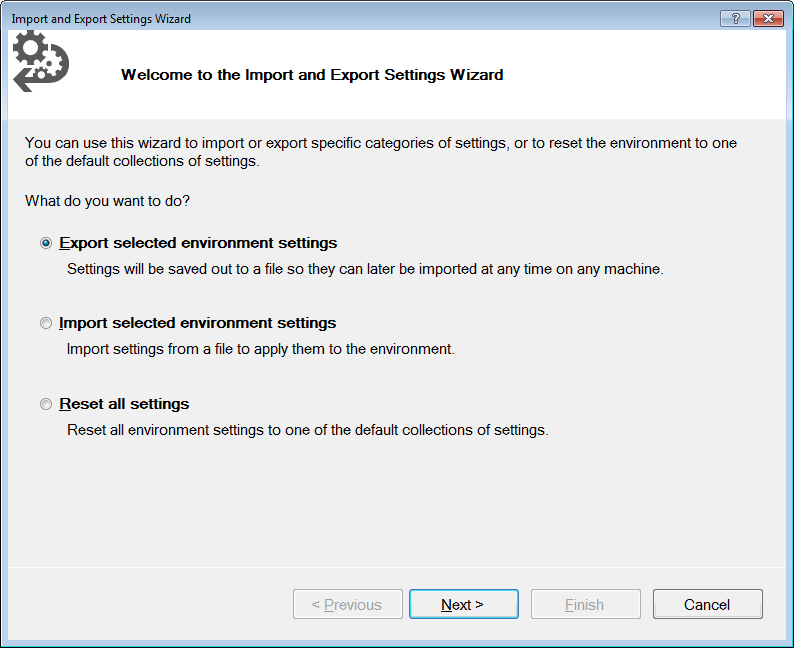
Task: Close the Import and Export Settings Wizard
Action: (x=767, y=19)
